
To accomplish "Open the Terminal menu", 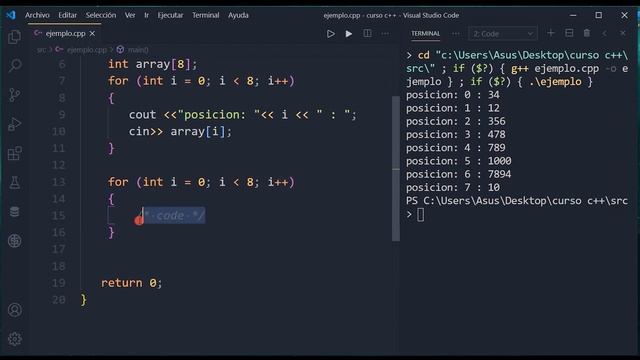I will click(206, 15).
